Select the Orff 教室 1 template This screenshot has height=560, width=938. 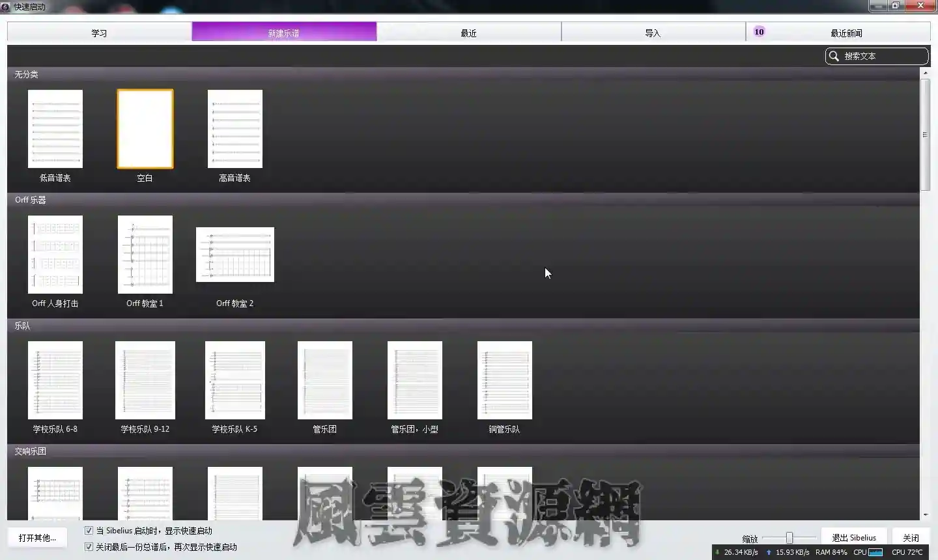(145, 255)
